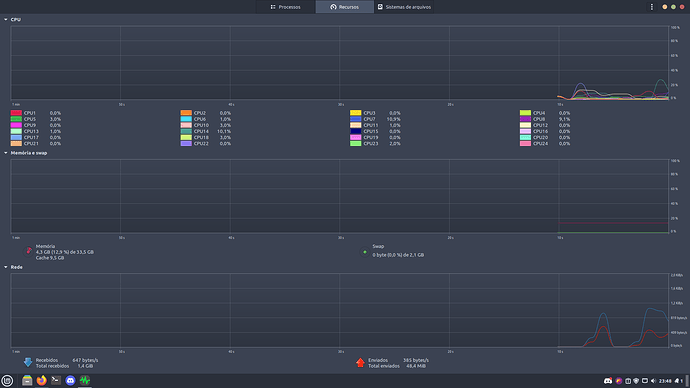Click the System Monitor taskbar icon
Viewport: 690px width, 388px height.
[85, 381]
